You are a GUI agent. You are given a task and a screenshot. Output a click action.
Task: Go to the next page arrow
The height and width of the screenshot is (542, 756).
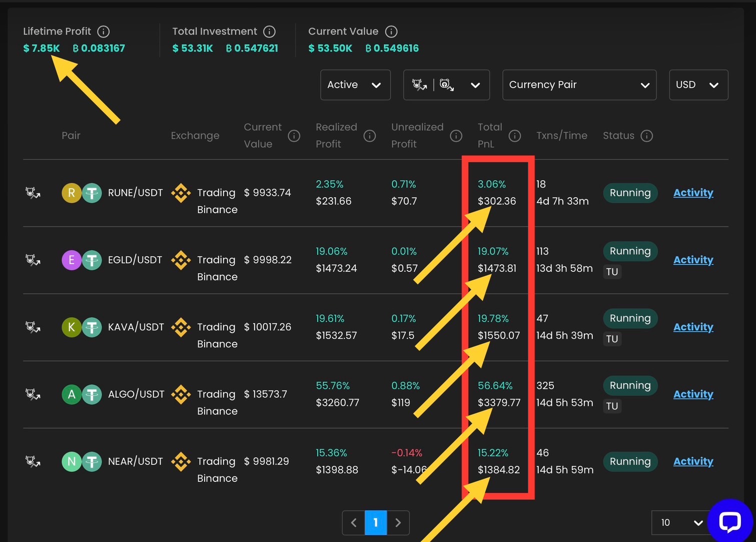coord(398,522)
